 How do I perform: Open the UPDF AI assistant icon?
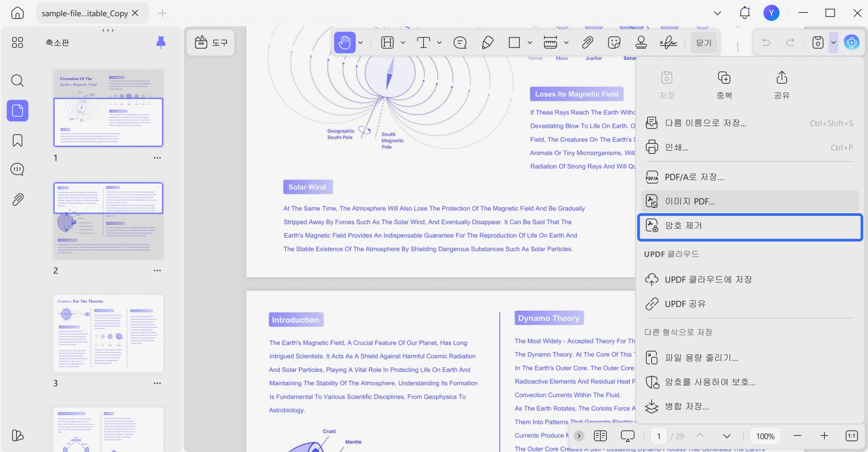pos(851,42)
